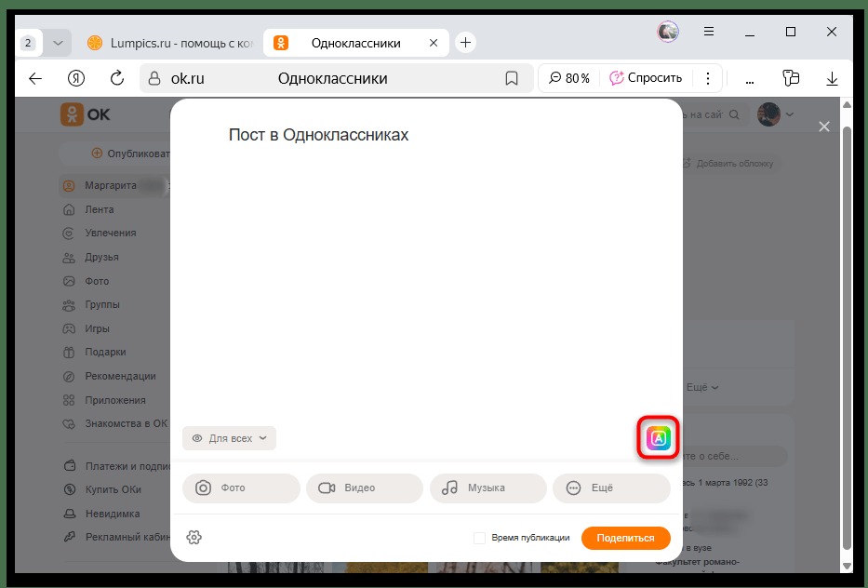Open Невидимка in the sidebar
Image resolution: width=868 pixels, height=588 pixels.
point(113,514)
